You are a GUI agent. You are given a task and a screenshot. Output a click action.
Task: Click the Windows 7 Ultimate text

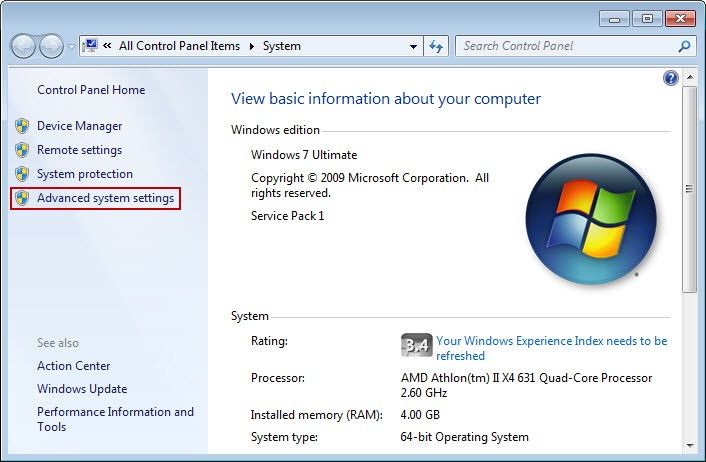[304, 155]
